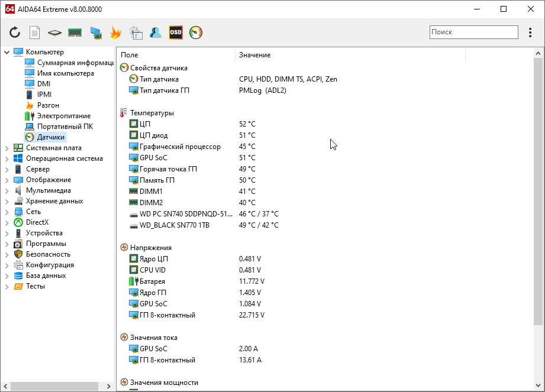Click the network computers toolbar icon

(96, 33)
